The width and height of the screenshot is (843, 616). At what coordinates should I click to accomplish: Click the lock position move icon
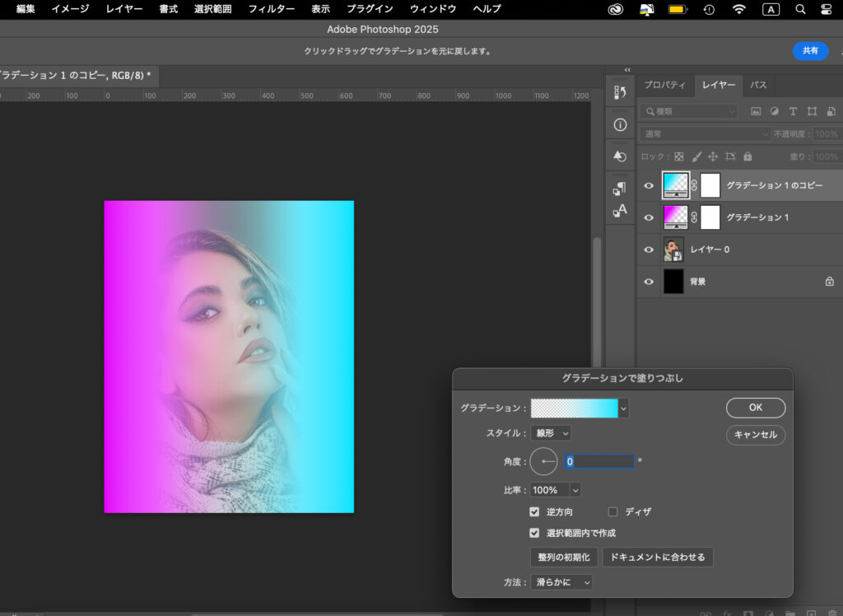[x=713, y=156]
